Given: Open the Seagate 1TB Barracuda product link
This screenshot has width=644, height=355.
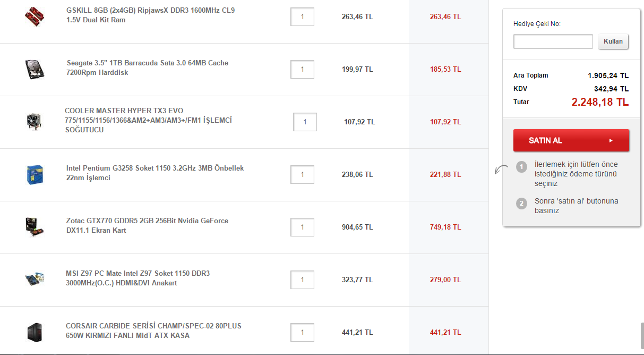Looking at the screenshot, I should tap(147, 67).
